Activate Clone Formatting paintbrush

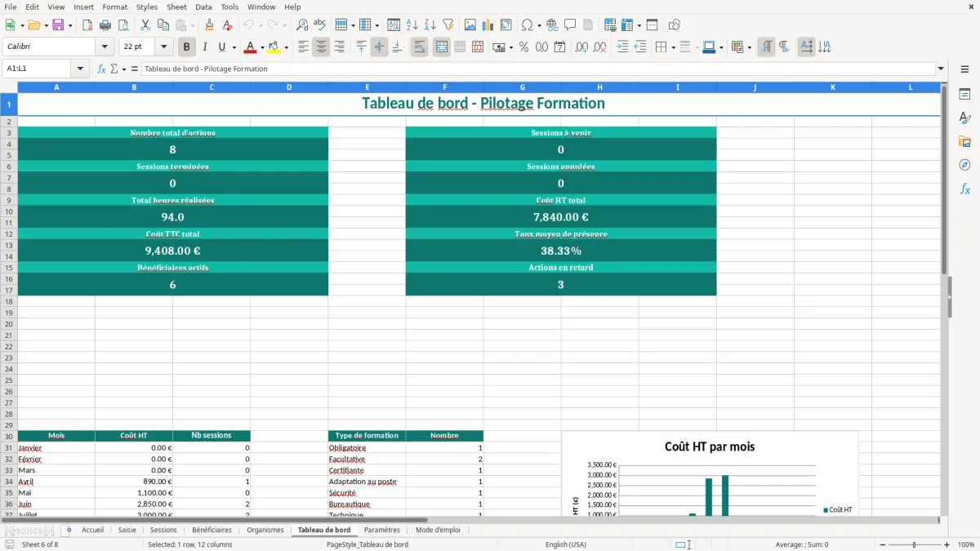click(209, 25)
